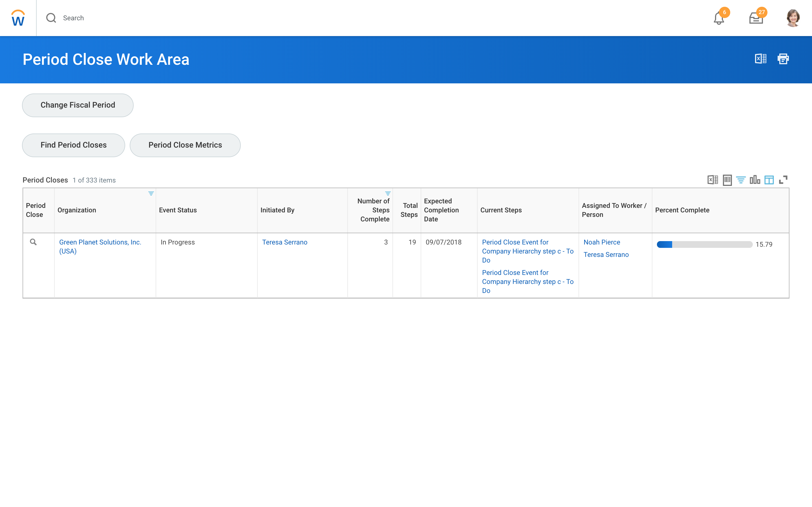The width and height of the screenshot is (812, 507).
Task: Open the user profile avatar menu
Action: coord(793,18)
